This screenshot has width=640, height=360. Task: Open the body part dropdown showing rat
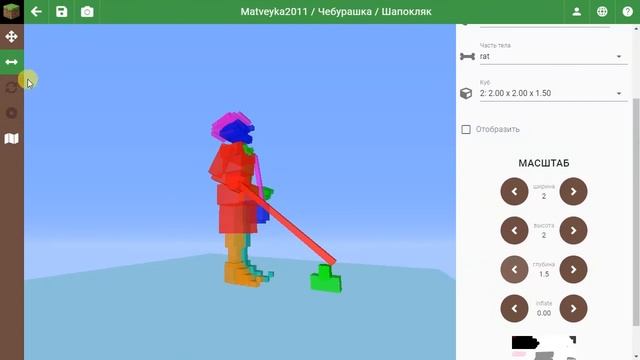pyautogui.click(x=553, y=56)
